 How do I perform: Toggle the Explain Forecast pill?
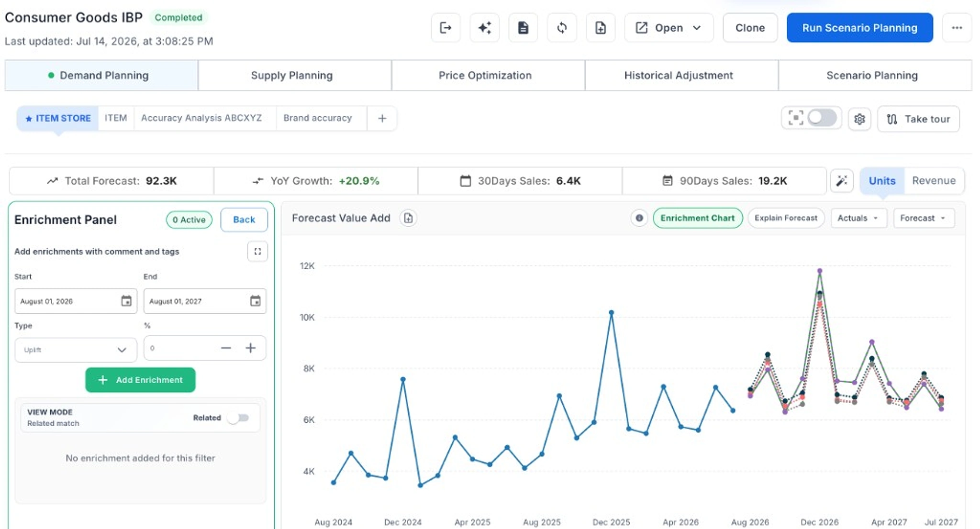(x=786, y=218)
